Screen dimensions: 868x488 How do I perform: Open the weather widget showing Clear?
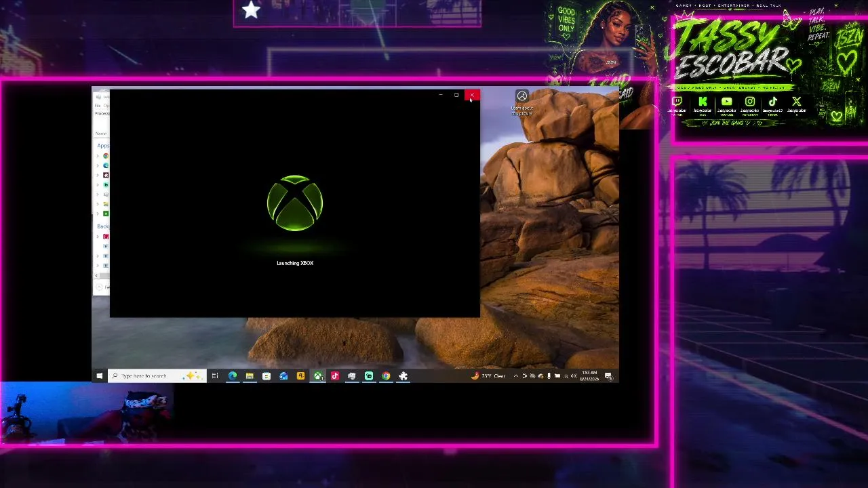(x=488, y=376)
